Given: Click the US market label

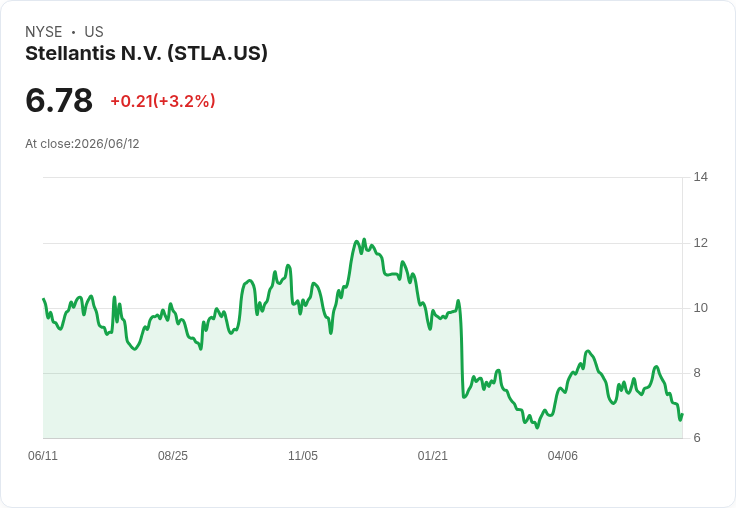Looking at the screenshot, I should point(94,32).
